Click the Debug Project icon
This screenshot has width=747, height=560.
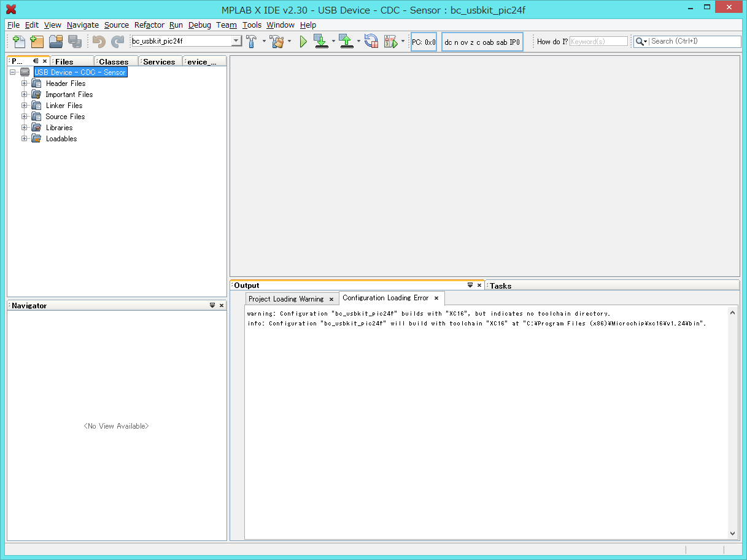pyautogui.click(x=391, y=42)
